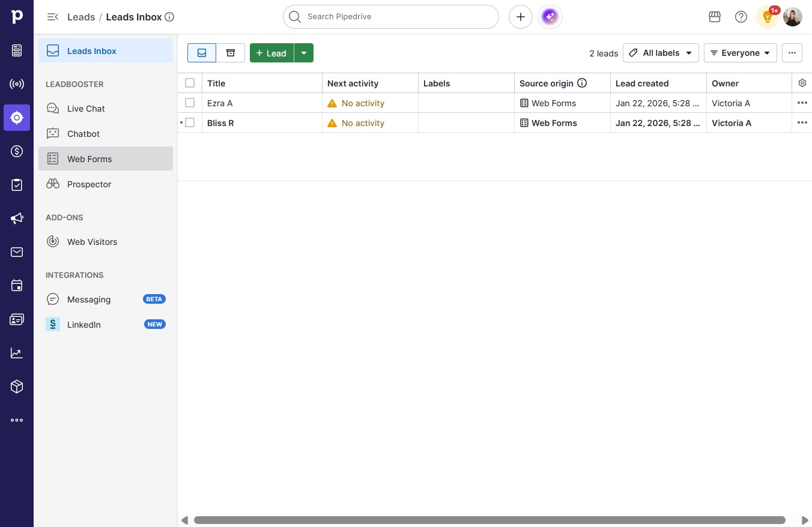The image size is (812, 527).
Task: Open the document list icon in rail
Action: click(17, 50)
